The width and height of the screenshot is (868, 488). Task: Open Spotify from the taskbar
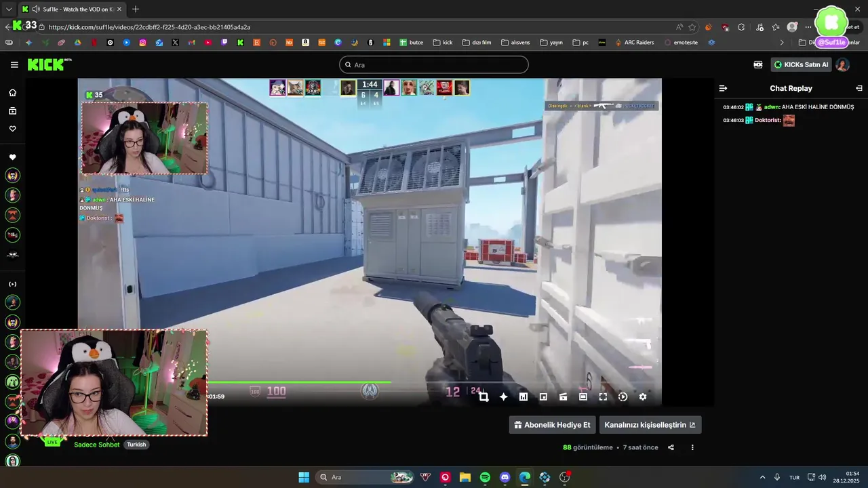pos(485,477)
